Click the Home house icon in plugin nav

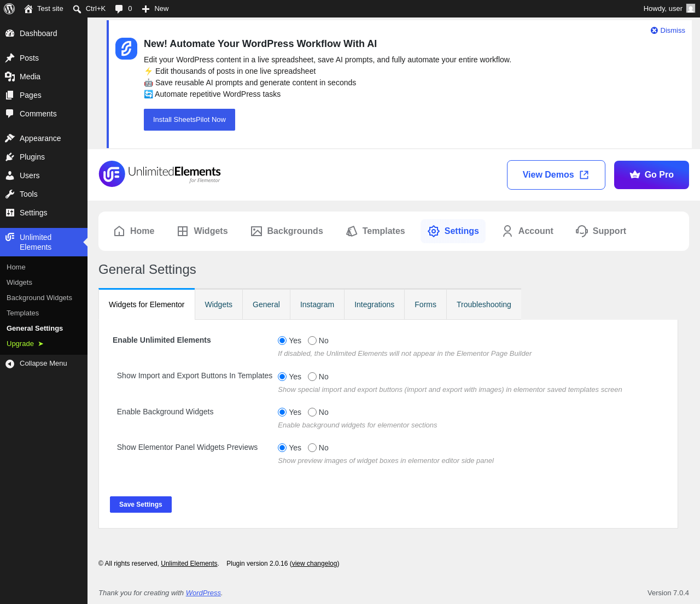119,231
